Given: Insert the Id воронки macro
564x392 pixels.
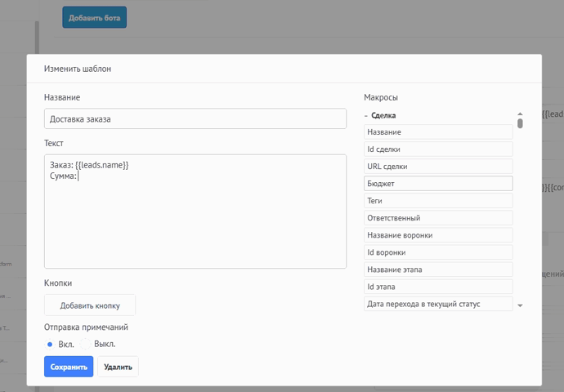Looking at the screenshot, I should [x=438, y=252].
